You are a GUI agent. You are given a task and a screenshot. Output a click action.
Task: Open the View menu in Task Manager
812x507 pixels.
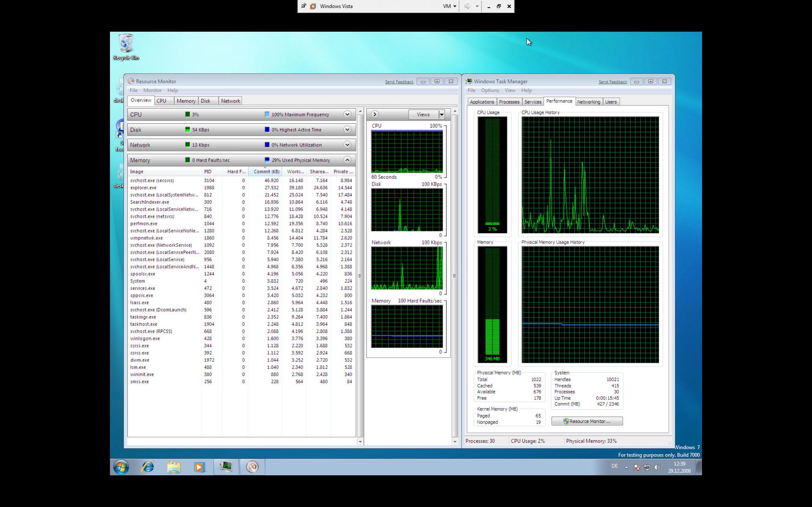(510, 90)
